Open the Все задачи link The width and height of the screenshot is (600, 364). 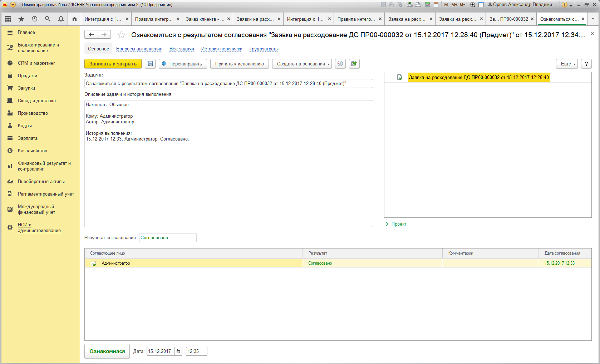(182, 49)
